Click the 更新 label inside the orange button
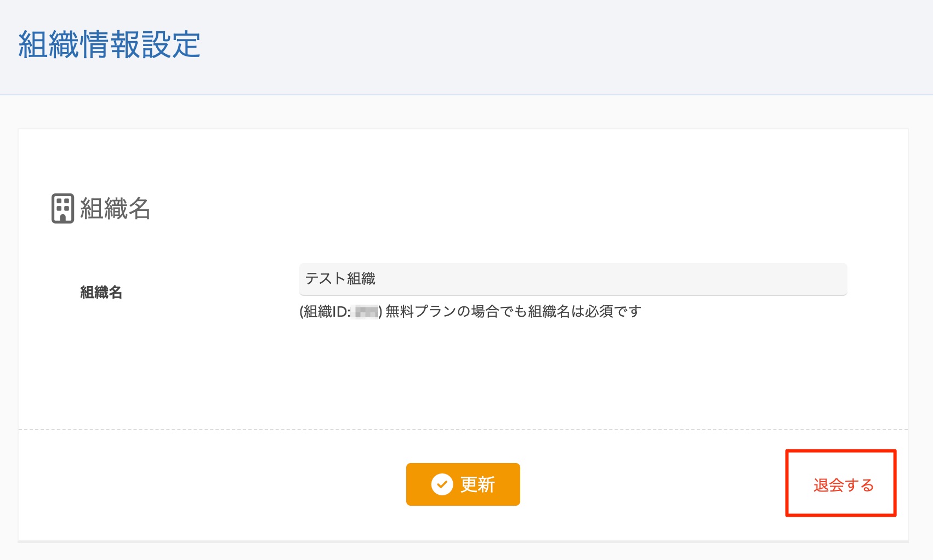This screenshot has height=560, width=933. click(477, 484)
